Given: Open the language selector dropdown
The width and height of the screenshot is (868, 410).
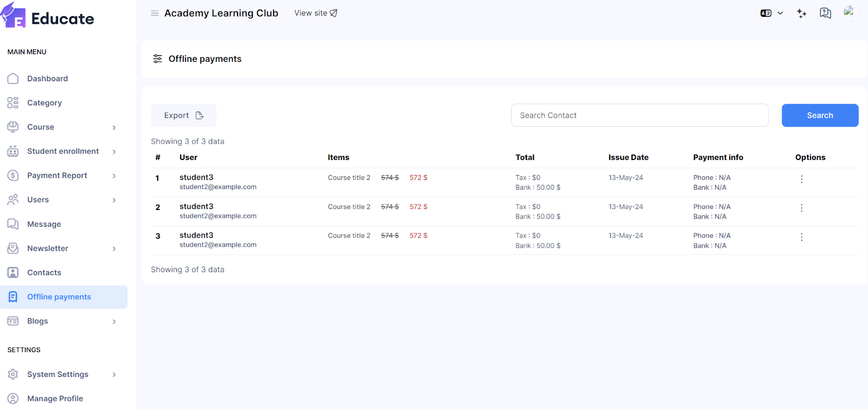Looking at the screenshot, I should [x=771, y=14].
